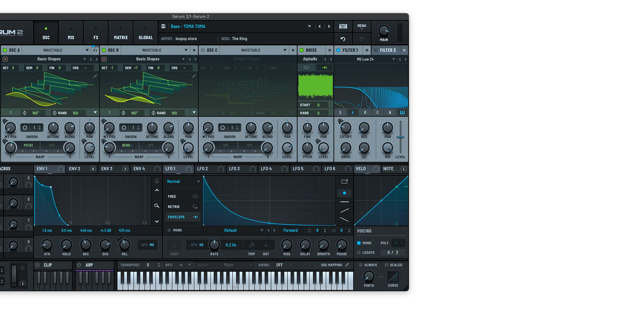Screen dimensions: 644x309
Task: Switch to the MIX tab
Action: [x=71, y=33]
